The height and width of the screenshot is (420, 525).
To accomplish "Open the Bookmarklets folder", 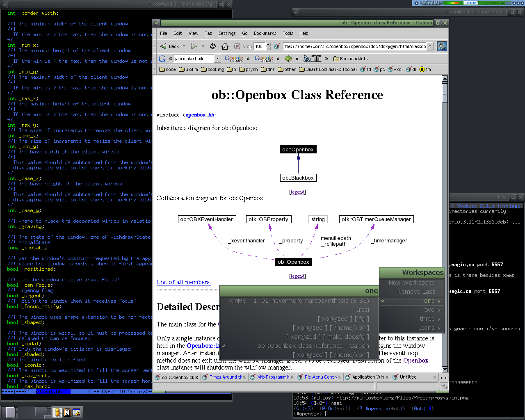I will pyautogui.click(x=350, y=59).
